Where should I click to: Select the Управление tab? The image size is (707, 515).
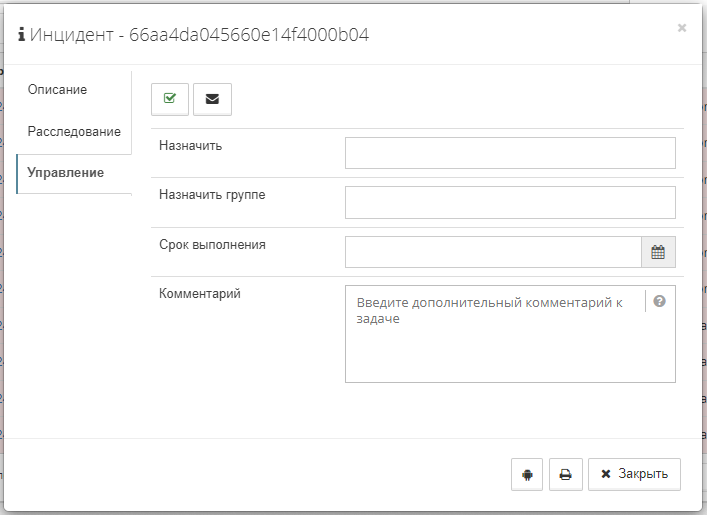65,173
